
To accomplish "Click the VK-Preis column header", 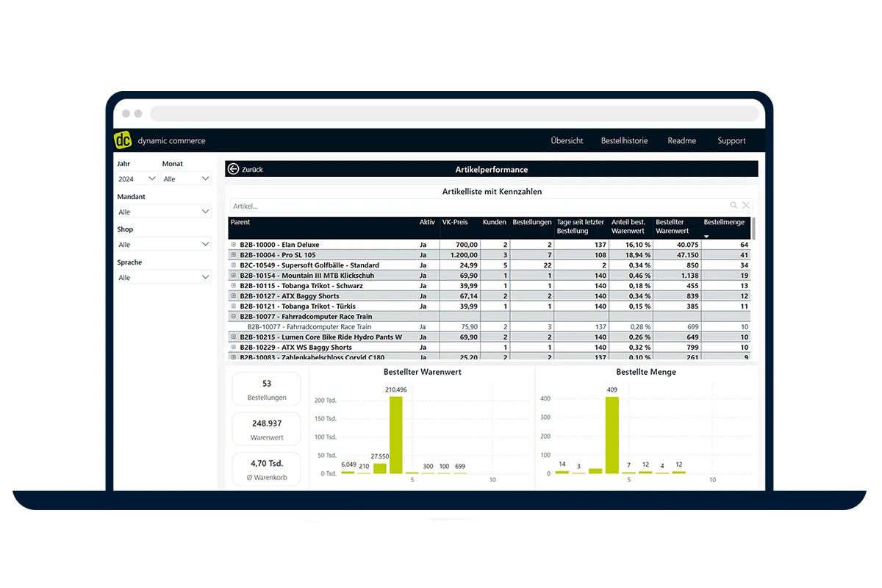I will coord(455,222).
